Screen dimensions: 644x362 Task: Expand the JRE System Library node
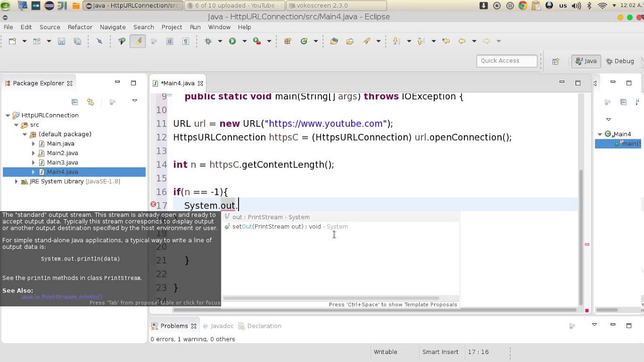pos(16,182)
